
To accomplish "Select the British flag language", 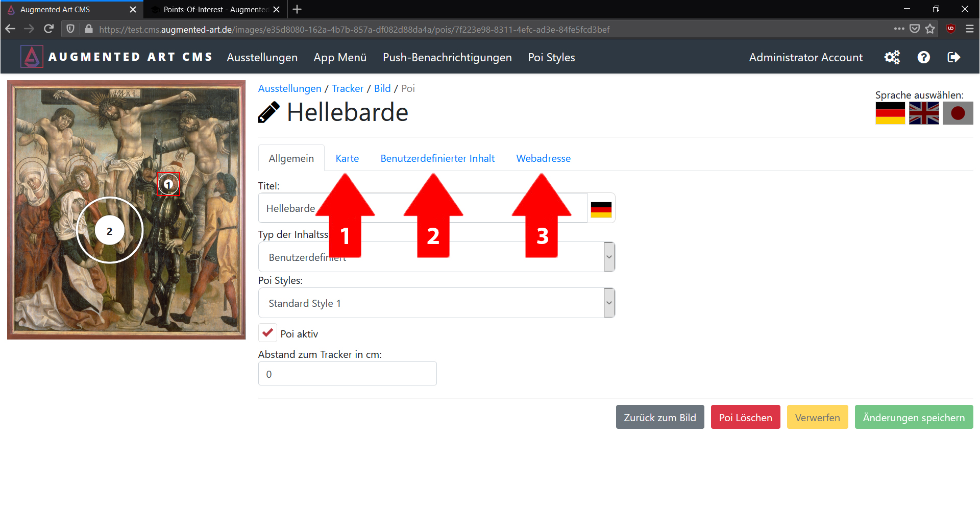I will click(923, 113).
